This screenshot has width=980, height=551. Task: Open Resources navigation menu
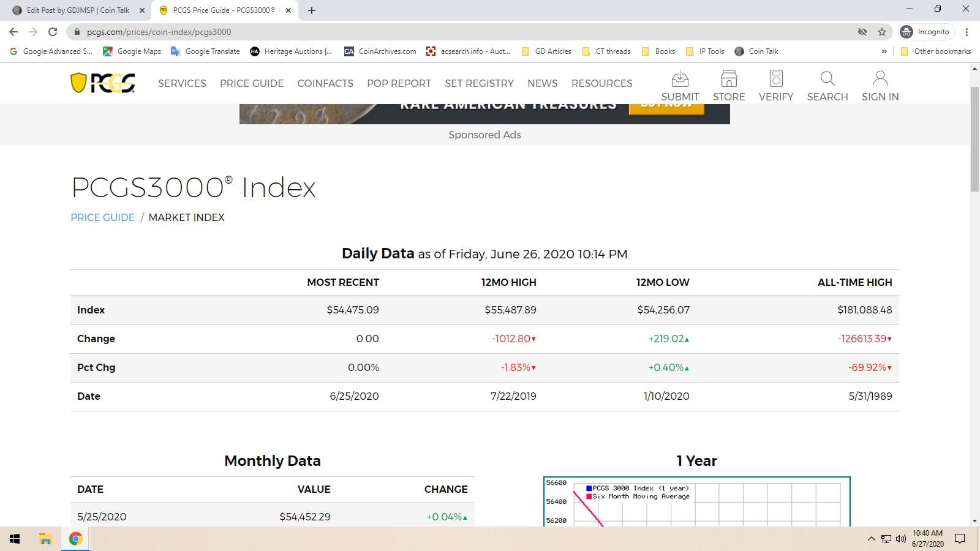click(601, 83)
